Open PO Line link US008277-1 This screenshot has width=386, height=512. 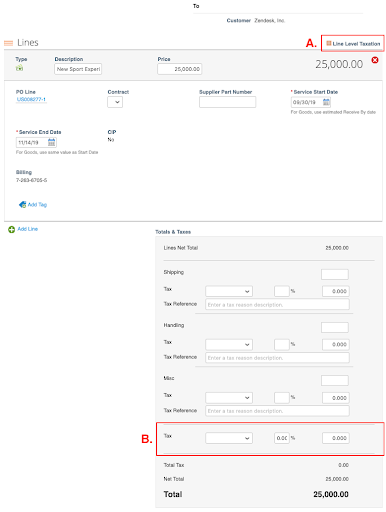click(x=31, y=99)
